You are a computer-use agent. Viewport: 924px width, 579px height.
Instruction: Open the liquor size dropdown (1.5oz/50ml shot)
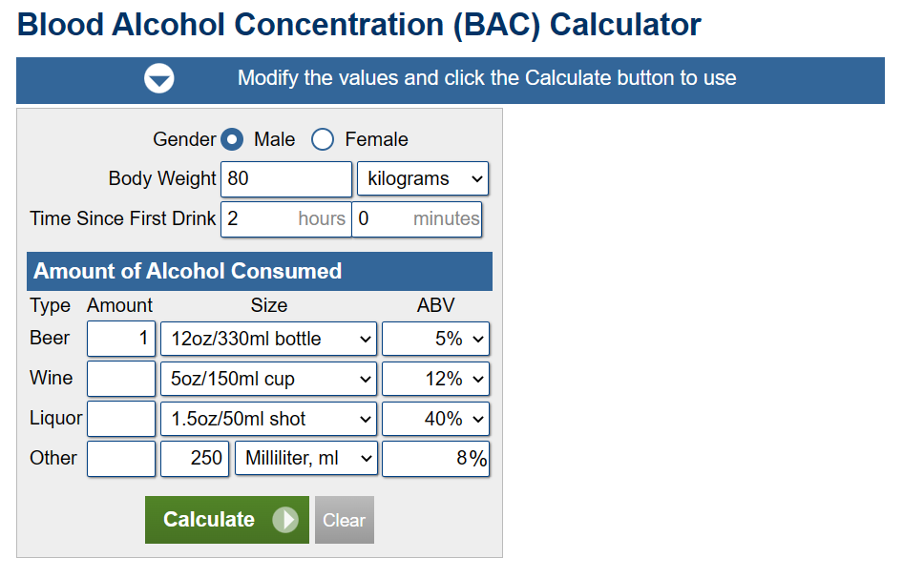pyautogui.click(x=269, y=419)
